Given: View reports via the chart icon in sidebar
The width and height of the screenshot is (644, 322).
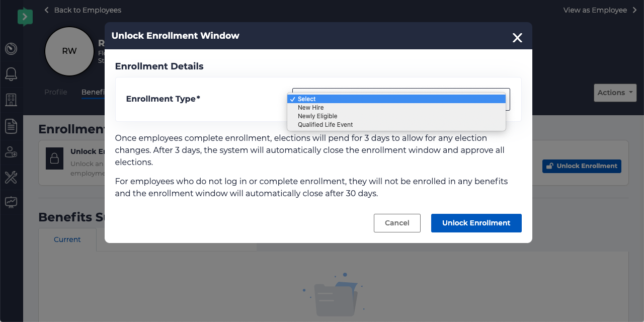Looking at the screenshot, I should (x=11, y=202).
